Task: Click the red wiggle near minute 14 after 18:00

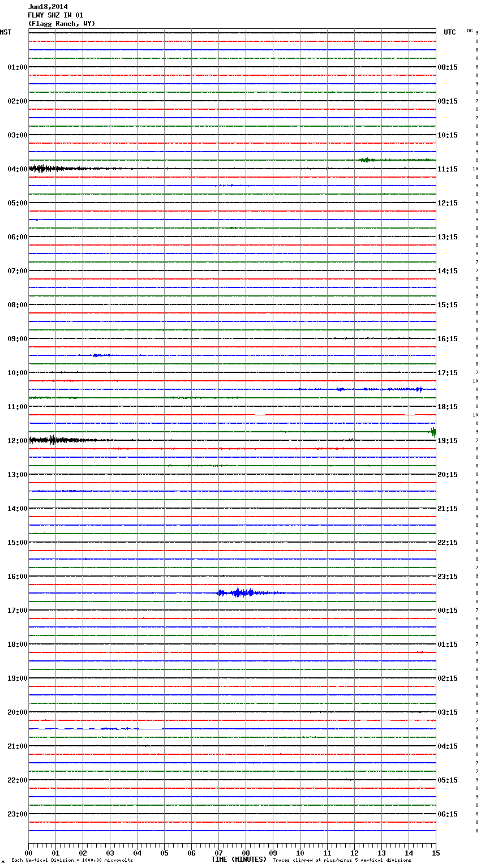Action: pyautogui.click(x=420, y=652)
